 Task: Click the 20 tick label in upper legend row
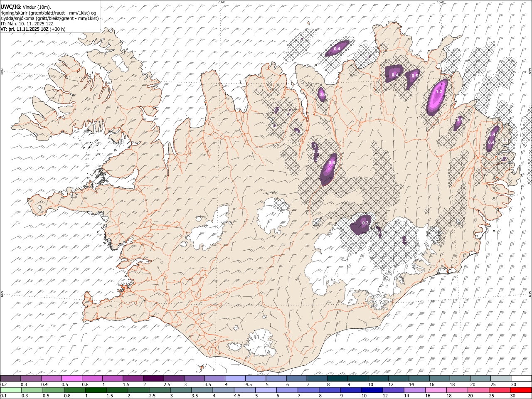click(473, 384)
